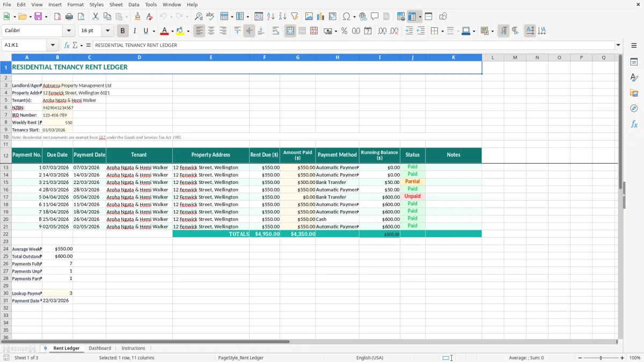Cut the selected cells
644x362 pixels.
coord(96,17)
